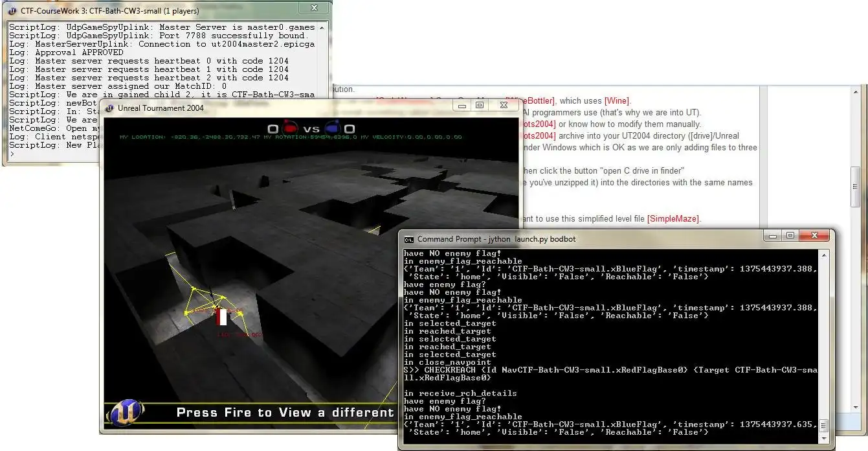Screen dimensions: 868x451
Task: Click the blue team score icon in game HUD
Action: tap(333, 128)
